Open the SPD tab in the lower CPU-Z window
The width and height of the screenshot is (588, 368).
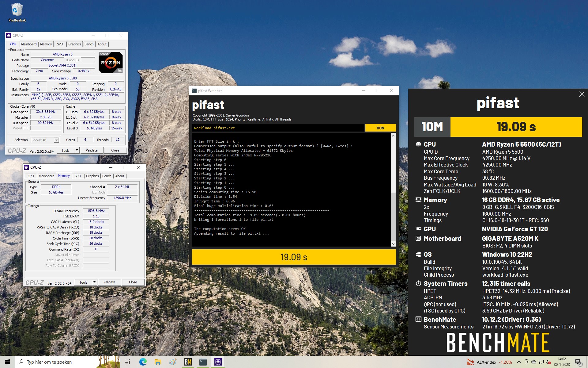(78, 176)
